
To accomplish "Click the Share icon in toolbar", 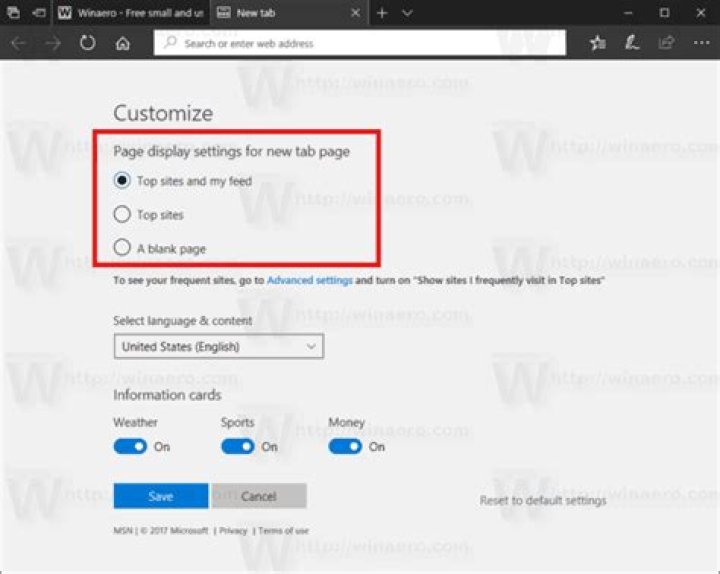I will pos(666,43).
